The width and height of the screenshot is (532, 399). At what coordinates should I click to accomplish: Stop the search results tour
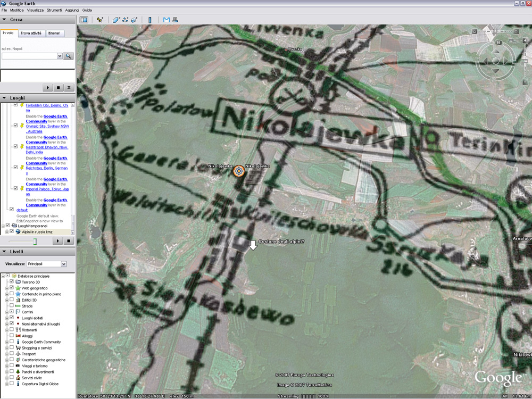point(58,88)
